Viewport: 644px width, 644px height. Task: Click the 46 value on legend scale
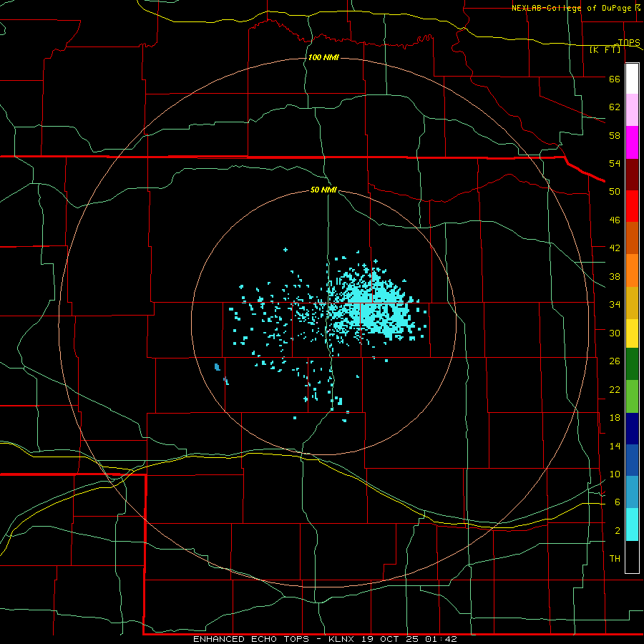[x=615, y=220]
